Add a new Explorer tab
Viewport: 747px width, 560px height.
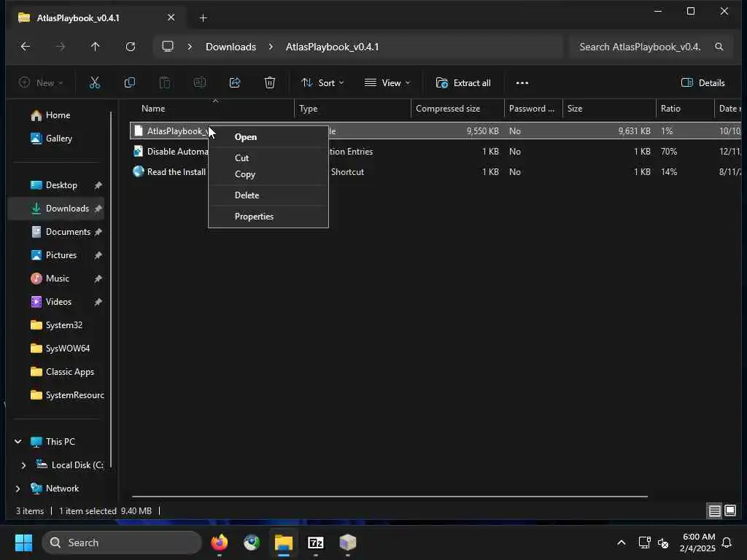(x=203, y=18)
